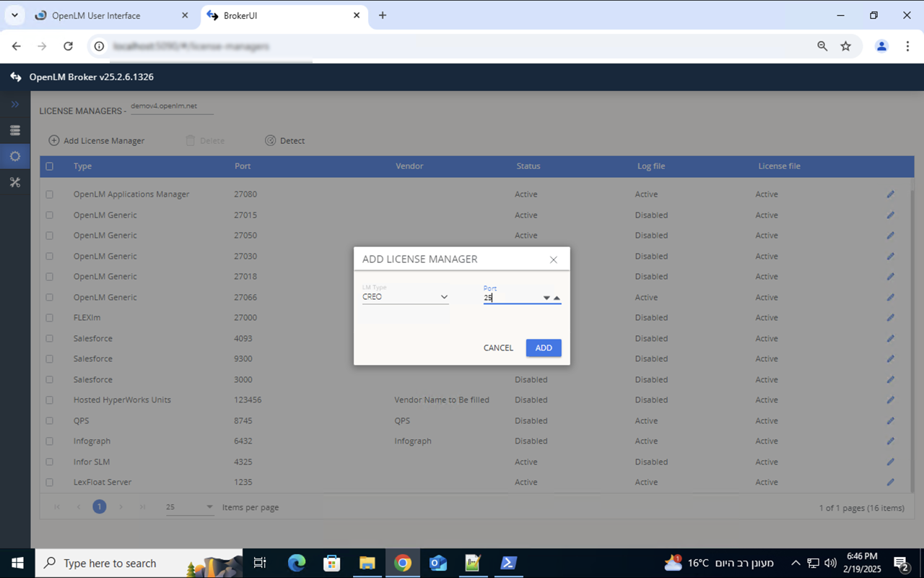Edit the QPS entry using its pencil icon
Viewport: 924px width, 578px height.
pyautogui.click(x=890, y=420)
